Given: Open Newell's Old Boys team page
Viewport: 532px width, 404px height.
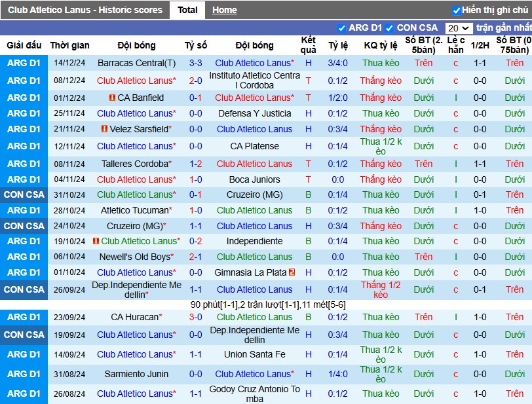Looking at the screenshot, I should pos(136,257).
